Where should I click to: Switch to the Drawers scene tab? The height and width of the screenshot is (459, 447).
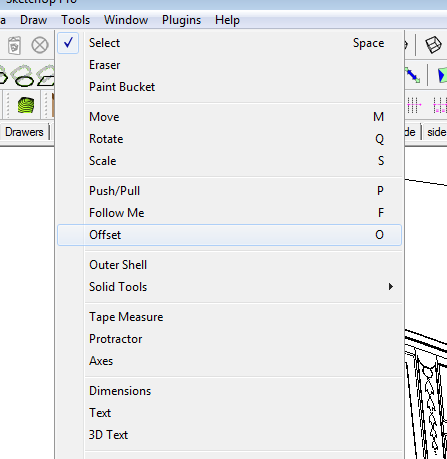pyautogui.click(x=24, y=132)
